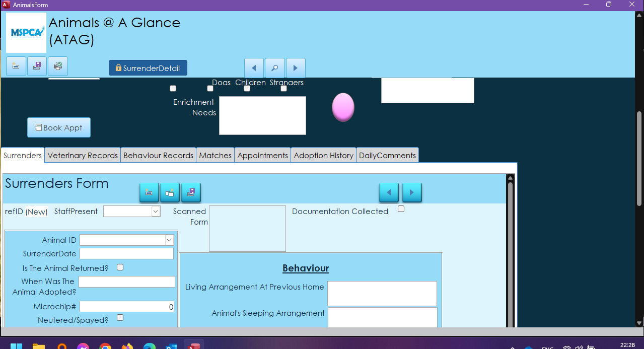Expand the StaffPresent dropdown
The height and width of the screenshot is (349, 644).
coord(156,212)
